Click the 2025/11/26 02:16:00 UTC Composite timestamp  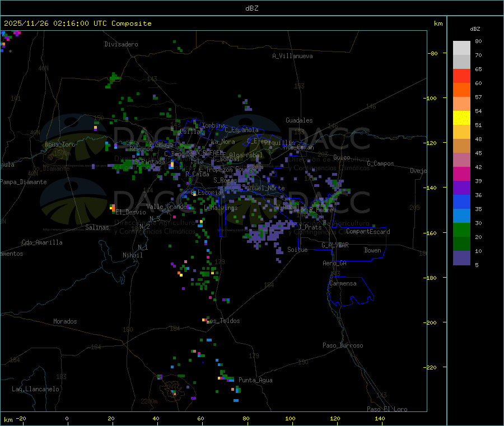(77, 24)
